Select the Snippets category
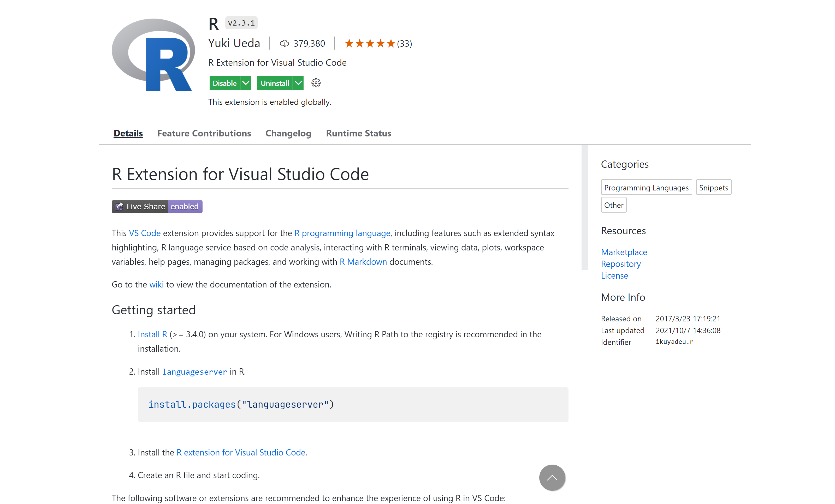 714,187
